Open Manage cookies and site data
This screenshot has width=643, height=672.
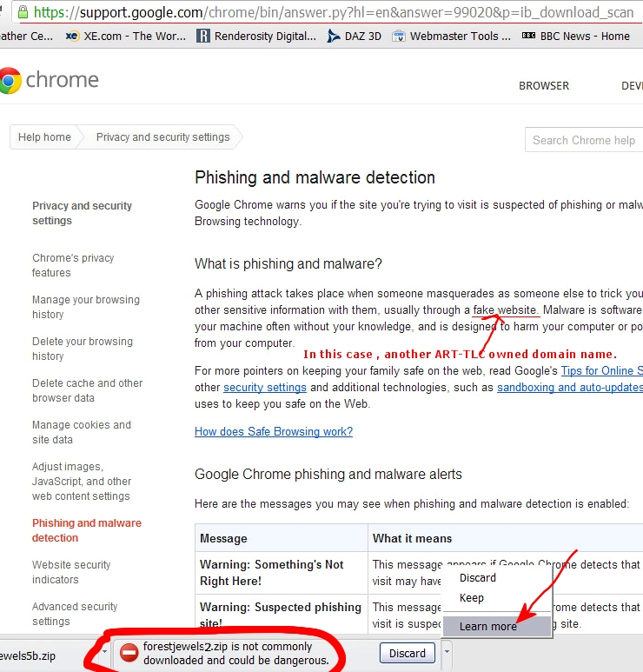pos(82,432)
